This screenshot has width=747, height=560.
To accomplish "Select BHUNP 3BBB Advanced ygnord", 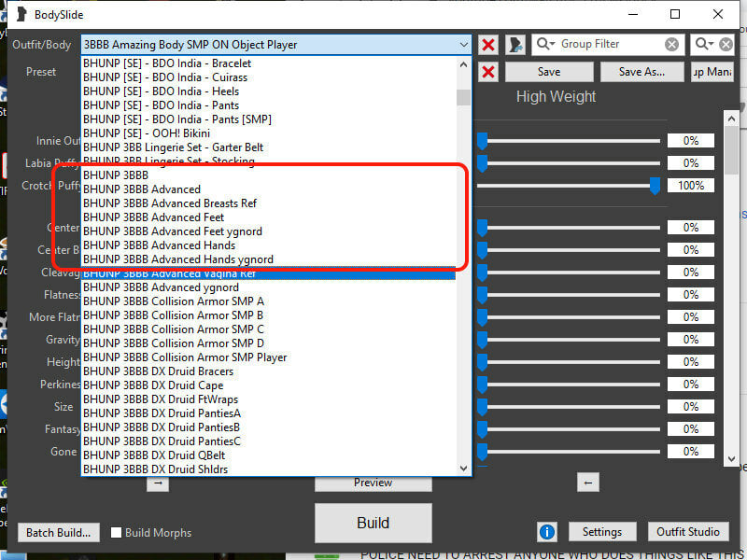I will click(x=268, y=287).
